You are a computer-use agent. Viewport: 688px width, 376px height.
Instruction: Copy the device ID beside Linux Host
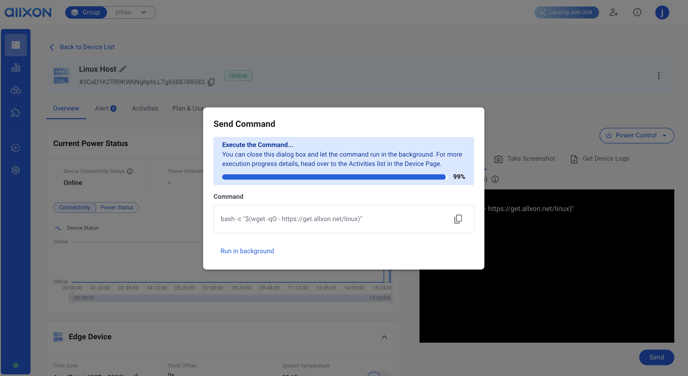click(211, 82)
